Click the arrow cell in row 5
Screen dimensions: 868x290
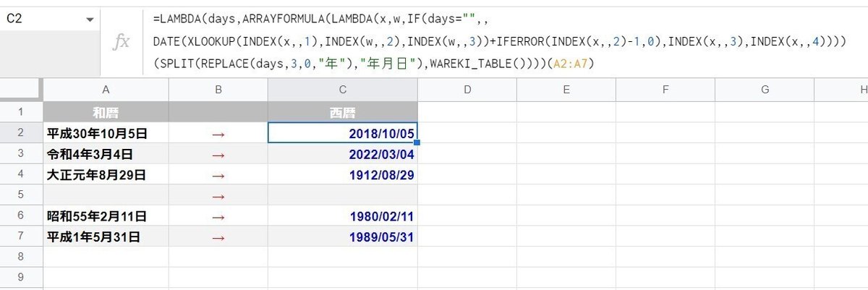[x=218, y=195]
